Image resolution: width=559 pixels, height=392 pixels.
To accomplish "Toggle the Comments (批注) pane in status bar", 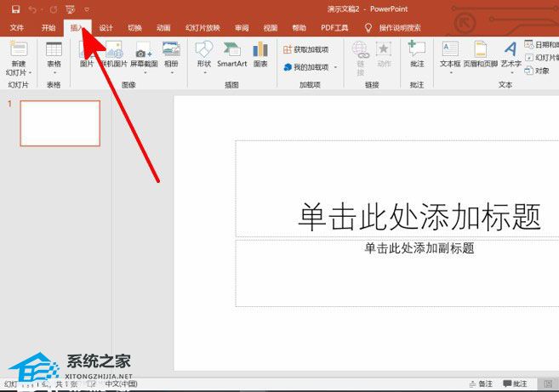I will tap(516, 384).
